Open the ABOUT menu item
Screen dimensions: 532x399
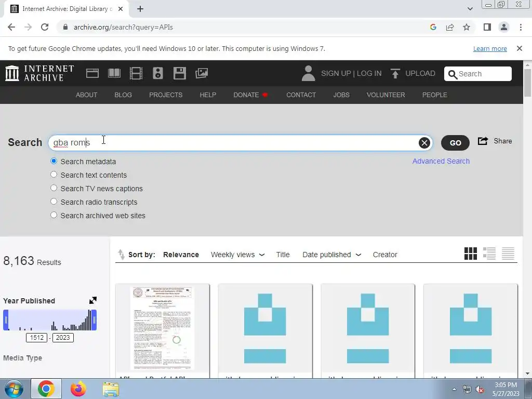coord(86,95)
